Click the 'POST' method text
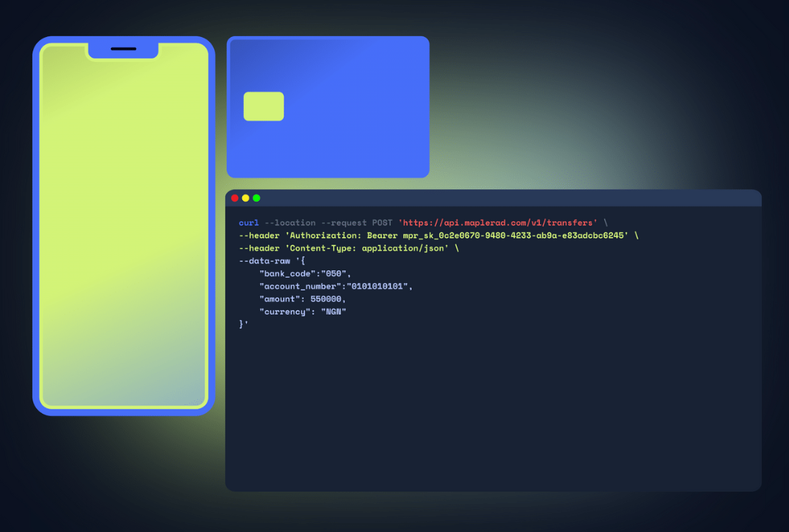 (383, 222)
